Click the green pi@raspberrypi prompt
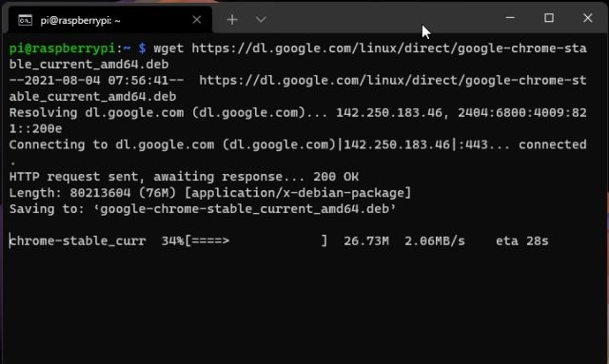The width and height of the screenshot is (609, 364). (62, 48)
